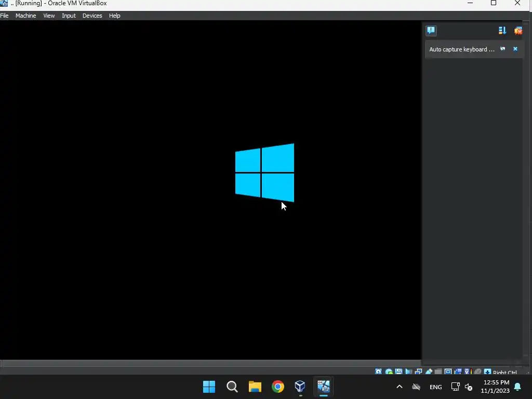This screenshot has height=399, width=532.
Task: Click the network adapters status icon
Action: (x=418, y=372)
